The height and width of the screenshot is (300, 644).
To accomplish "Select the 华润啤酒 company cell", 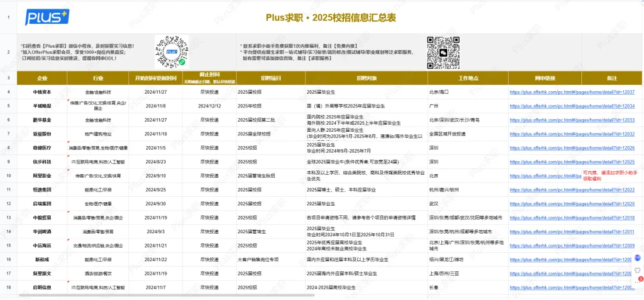I will (x=42, y=232).
